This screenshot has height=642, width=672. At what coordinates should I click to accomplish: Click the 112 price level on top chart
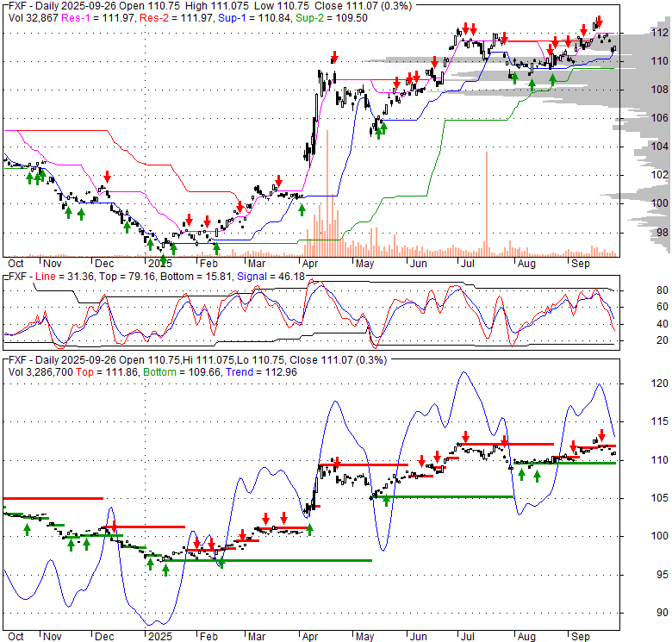660,33
